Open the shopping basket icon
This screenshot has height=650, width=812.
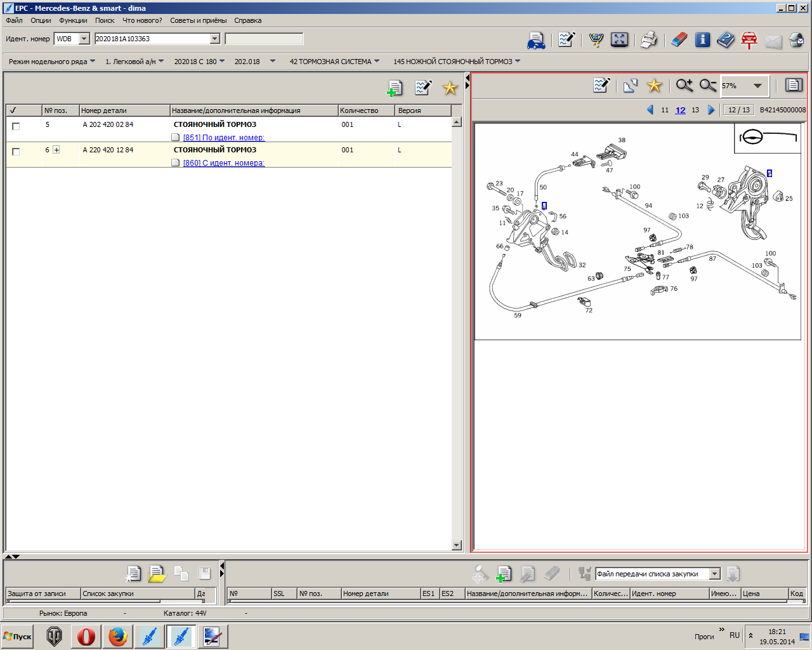pos(596,40)
